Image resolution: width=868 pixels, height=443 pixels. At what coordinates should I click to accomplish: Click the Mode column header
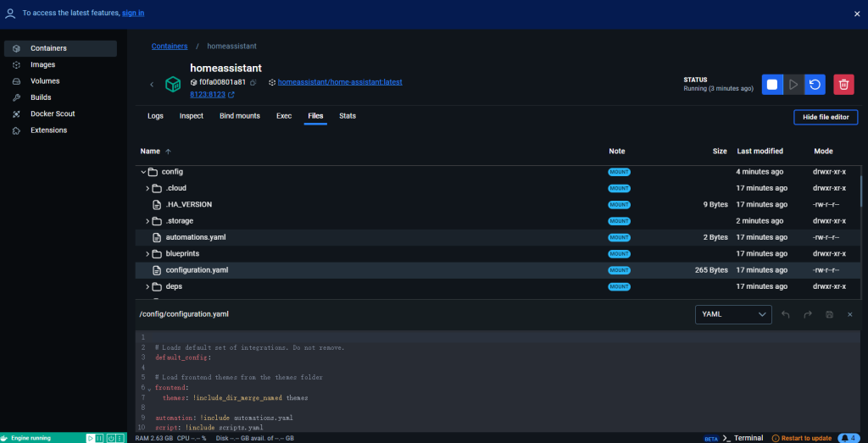[x=823, y=151]
